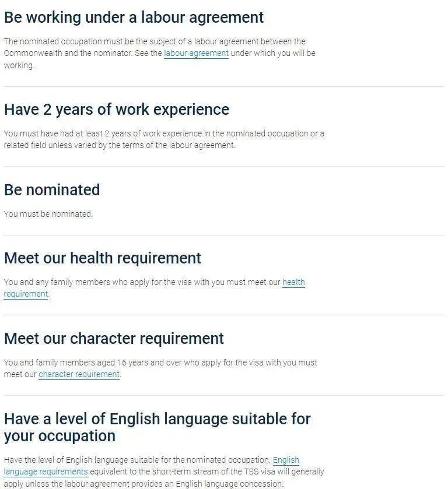Click the "Meet our character requirement" heading
The image size is (448, 489).
click(114, 339)
